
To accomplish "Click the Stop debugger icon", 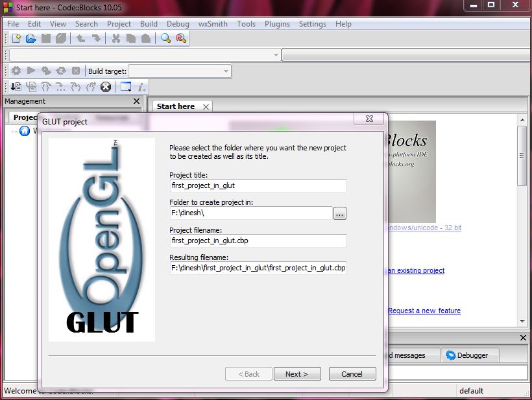I will coord(106,87).
